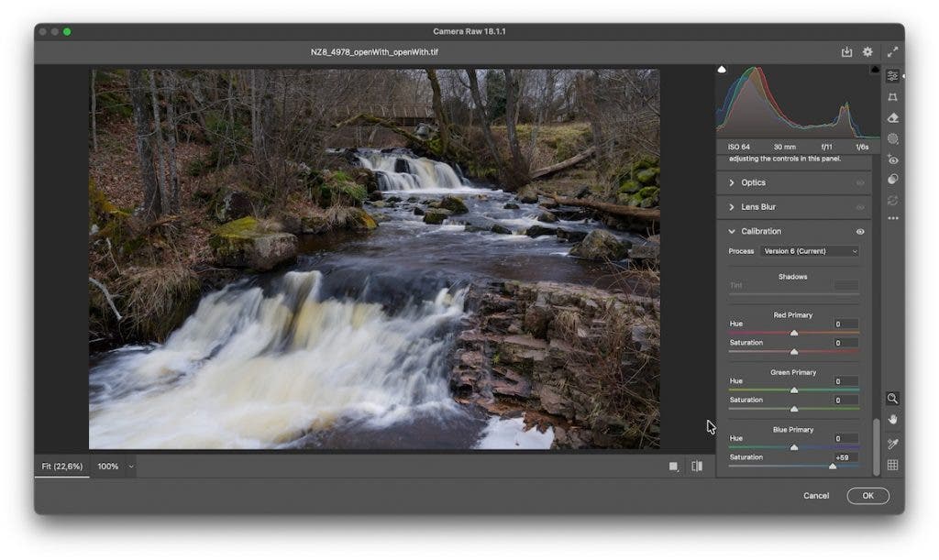Click the file name NZ8_4978_openWith_openWith.tif

tap(374, 52)
